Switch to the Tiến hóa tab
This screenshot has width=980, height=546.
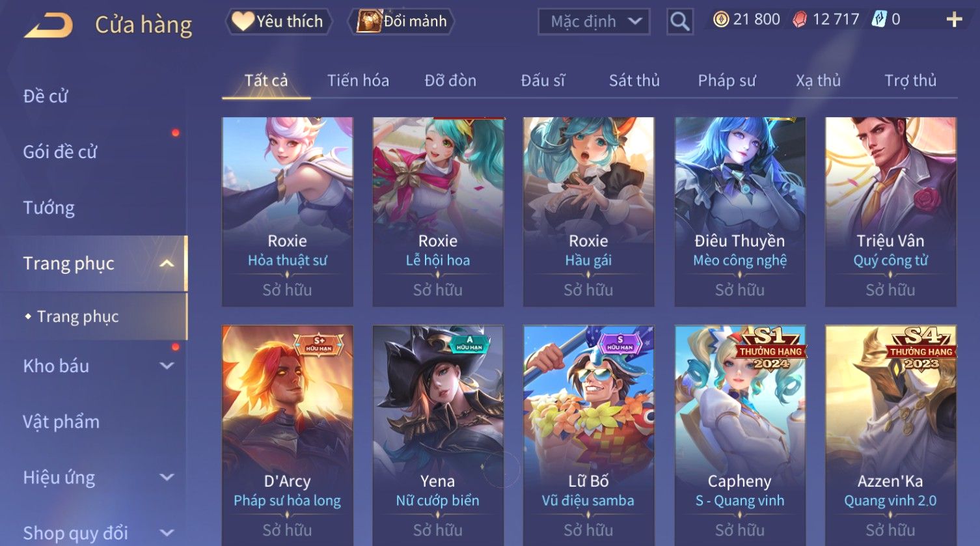(x=358, y=81)
